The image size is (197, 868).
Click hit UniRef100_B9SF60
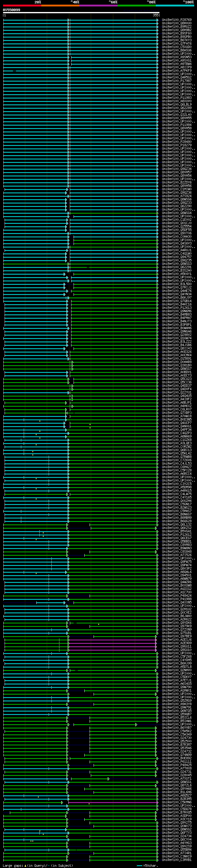pyautogui.click(x=177, y=33)
